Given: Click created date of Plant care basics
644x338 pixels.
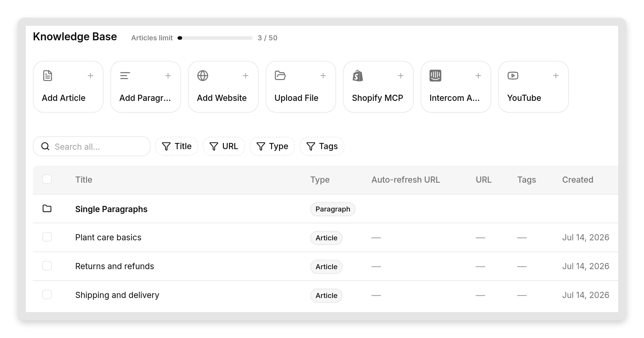Looking at the screenshot, I should pos(586,237).
